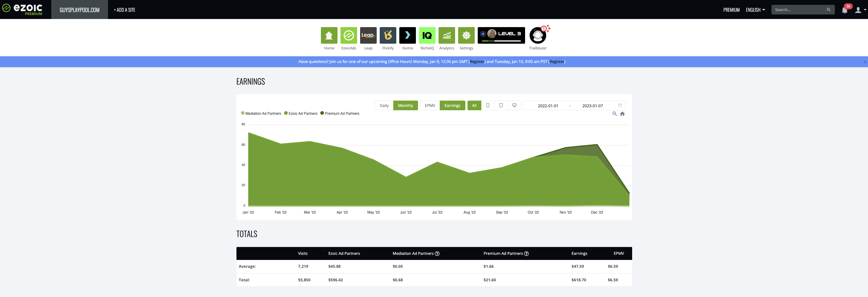Click the start date 2022-01-01 field
The width and height of the screenshot is (868, 297).
pyautogui.click(x=548, y=106)
